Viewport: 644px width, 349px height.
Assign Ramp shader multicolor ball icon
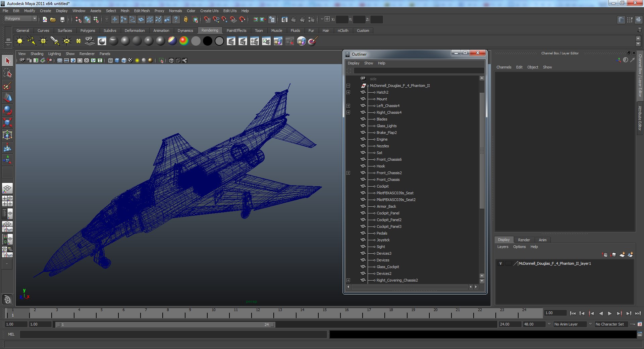pos(184,41)
